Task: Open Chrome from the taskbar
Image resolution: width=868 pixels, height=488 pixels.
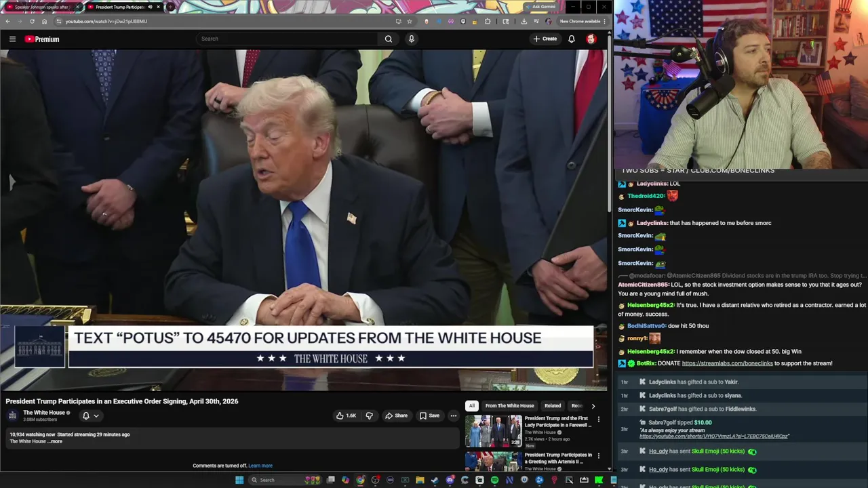Action: click(360, 480)
